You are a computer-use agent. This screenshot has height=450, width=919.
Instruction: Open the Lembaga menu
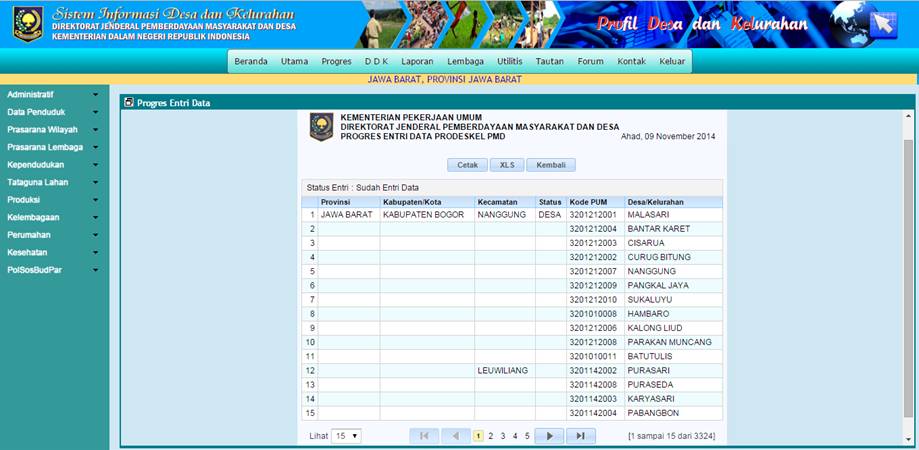coord(465,61)
